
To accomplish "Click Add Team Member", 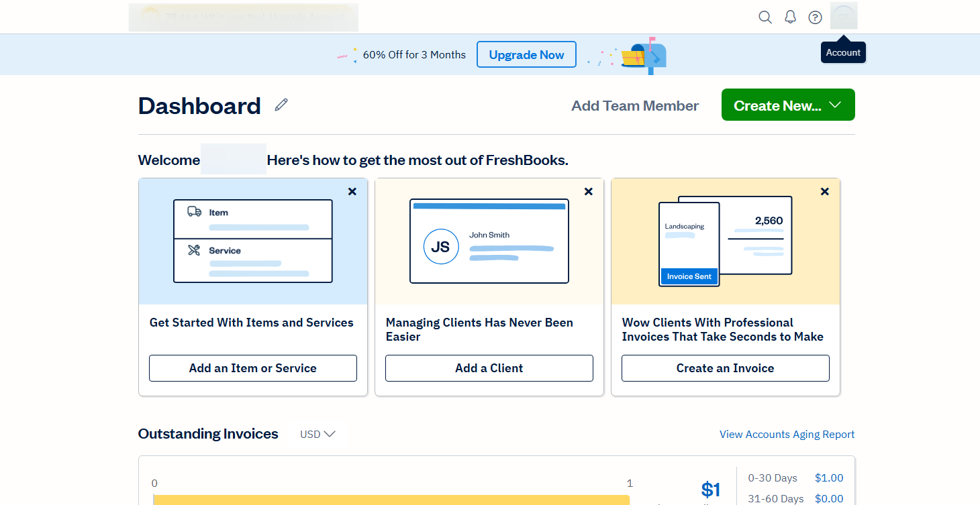I will 635,106.
